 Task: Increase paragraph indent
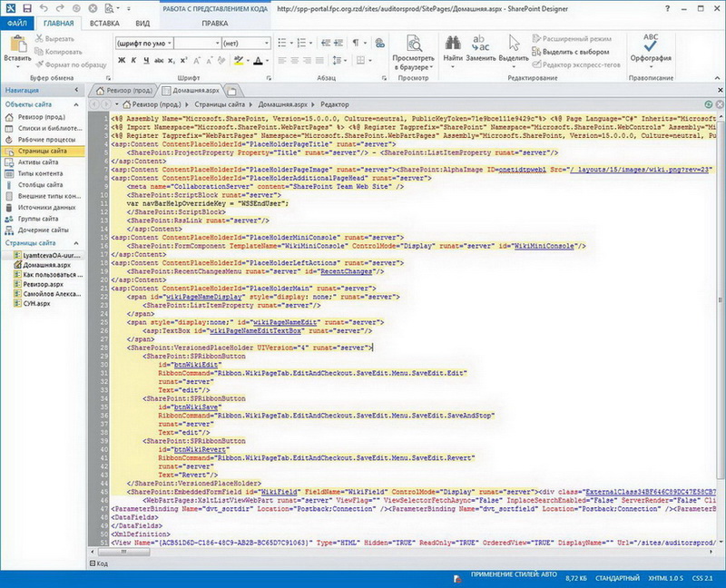pos(338,43)
